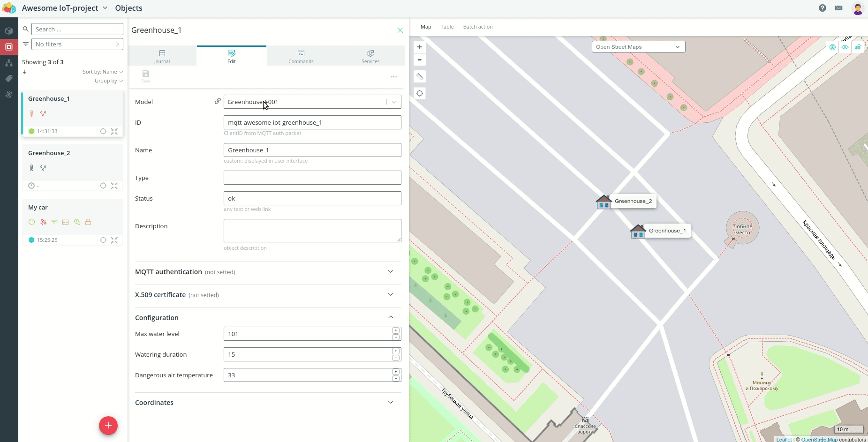This screenshot has width=868, height=442.
Task: Increase Dangerous air temperature value
Action: (x=396, y=372)
